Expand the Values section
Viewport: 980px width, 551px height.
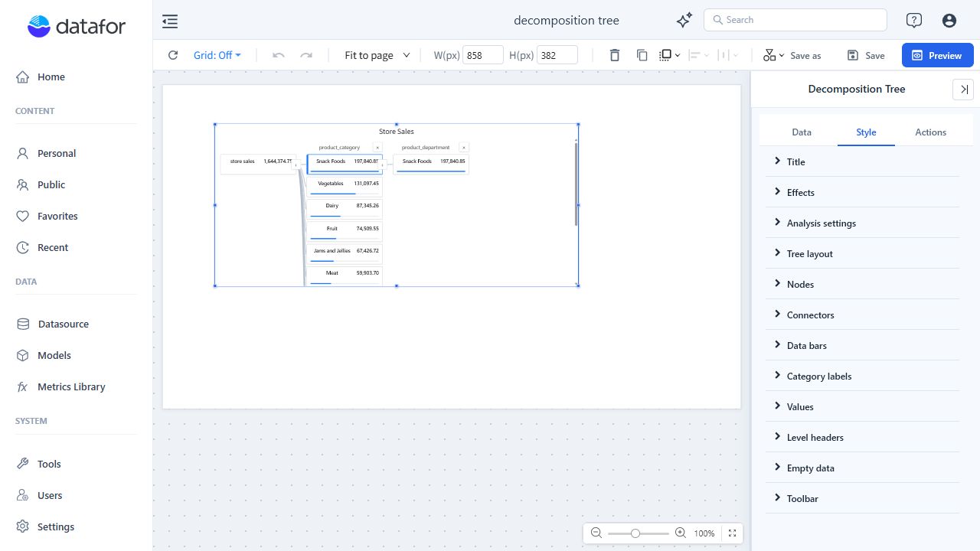click(862, 406)
